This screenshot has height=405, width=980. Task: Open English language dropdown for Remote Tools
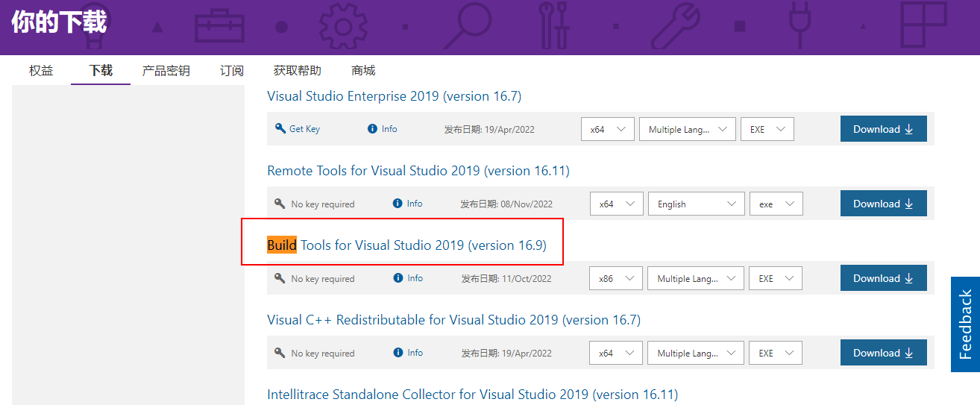(x=696, y=204)
